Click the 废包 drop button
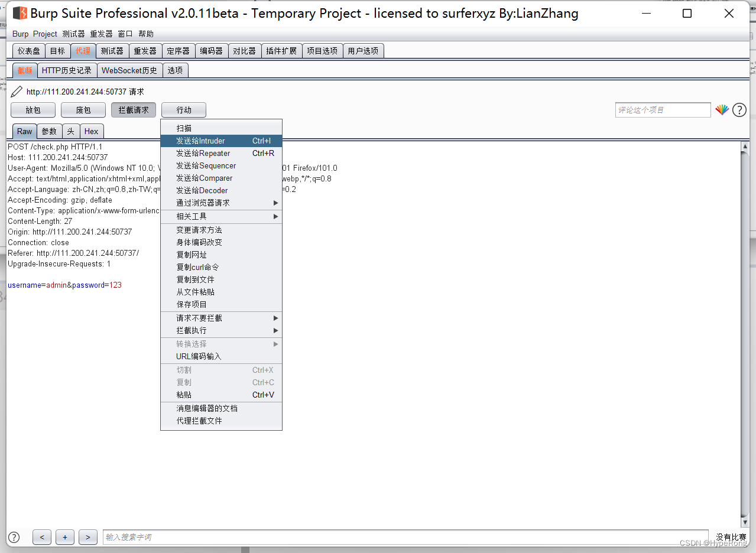756x553 pixels. [x=83, y=110]
